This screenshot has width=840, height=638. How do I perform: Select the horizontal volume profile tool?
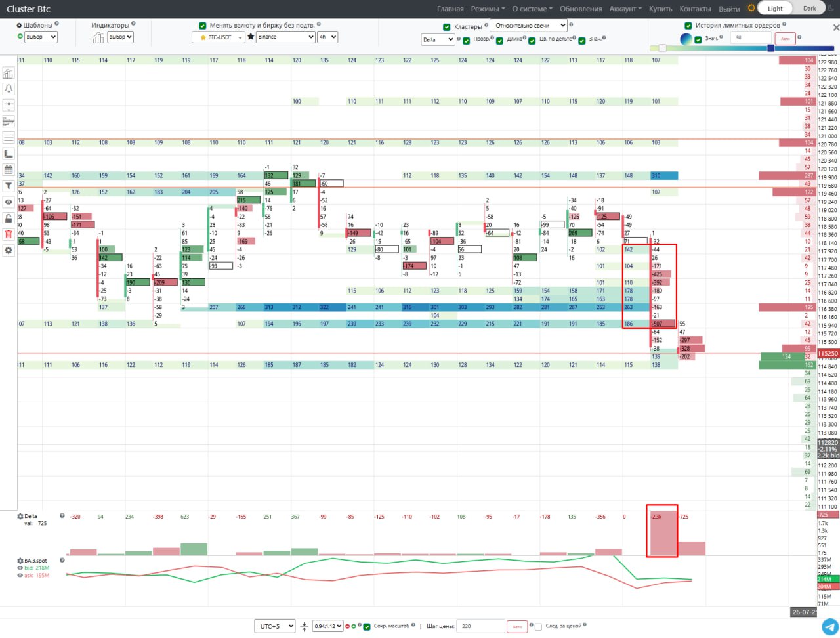coord(9,121)
